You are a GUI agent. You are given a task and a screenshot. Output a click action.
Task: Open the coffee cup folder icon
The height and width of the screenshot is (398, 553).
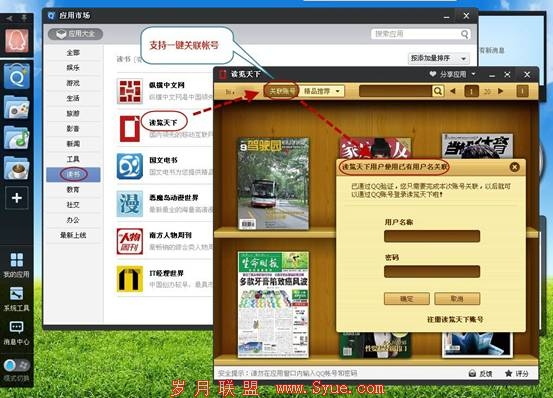17,168
